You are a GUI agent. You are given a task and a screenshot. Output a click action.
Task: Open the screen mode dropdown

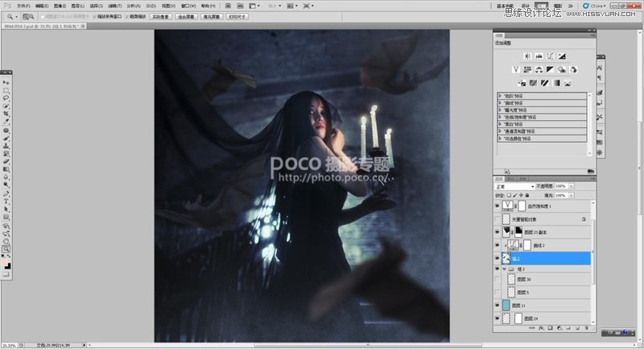click(308, 6)
